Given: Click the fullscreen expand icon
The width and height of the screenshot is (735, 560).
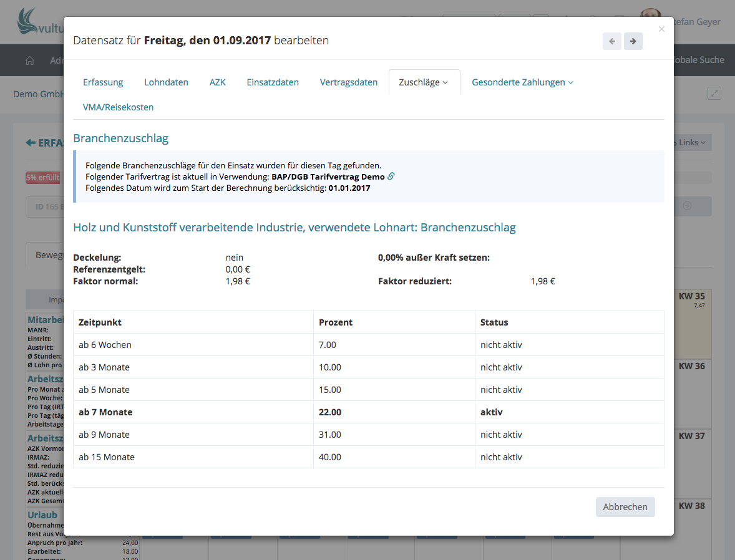Looking at the screenshot, I should [x=714, y=94].
